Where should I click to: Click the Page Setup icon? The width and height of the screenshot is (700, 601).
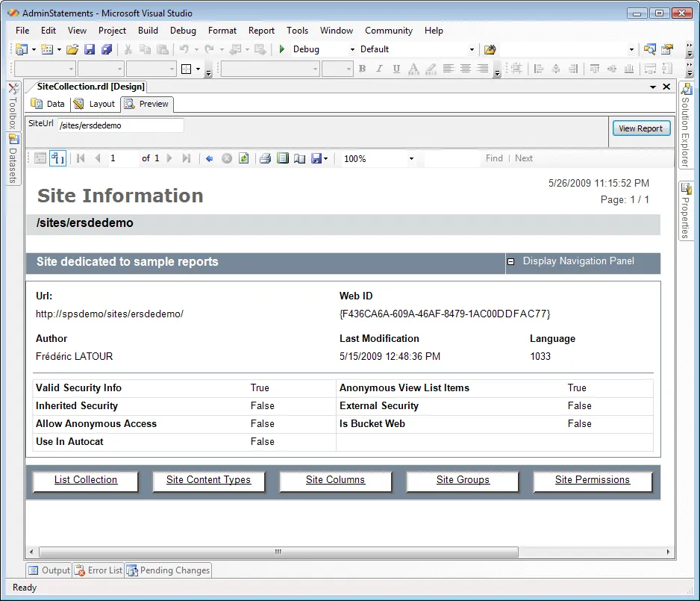299,158
